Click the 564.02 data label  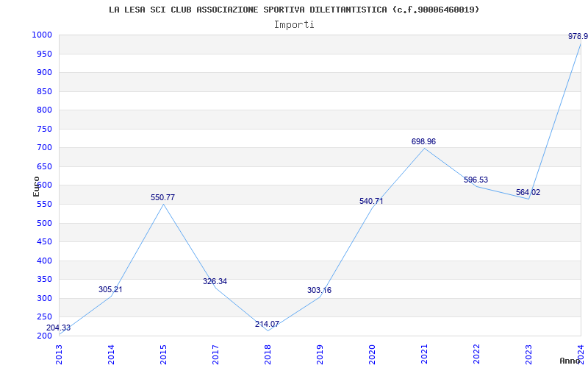(528, 193)
